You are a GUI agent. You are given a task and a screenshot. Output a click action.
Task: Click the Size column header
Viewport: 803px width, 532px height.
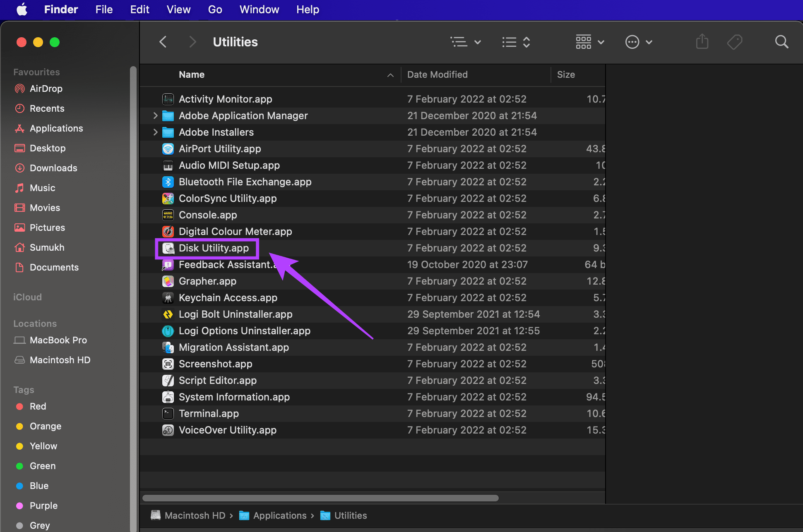[x=566, y=74]
